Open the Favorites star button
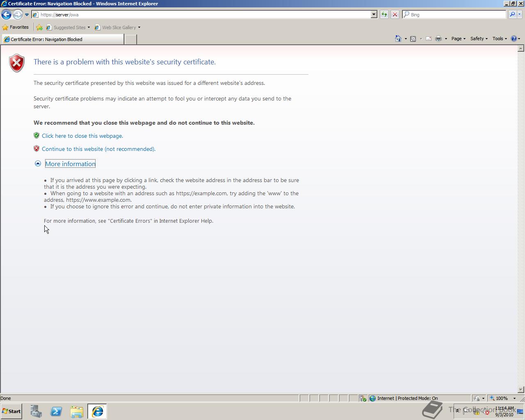The height and width of the screenshot is (420, 525). [16, 27]
